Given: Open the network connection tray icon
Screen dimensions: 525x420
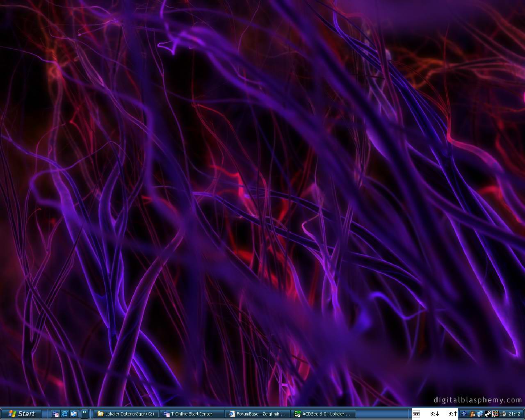Looking at the screenshot, I should point(480,413).
